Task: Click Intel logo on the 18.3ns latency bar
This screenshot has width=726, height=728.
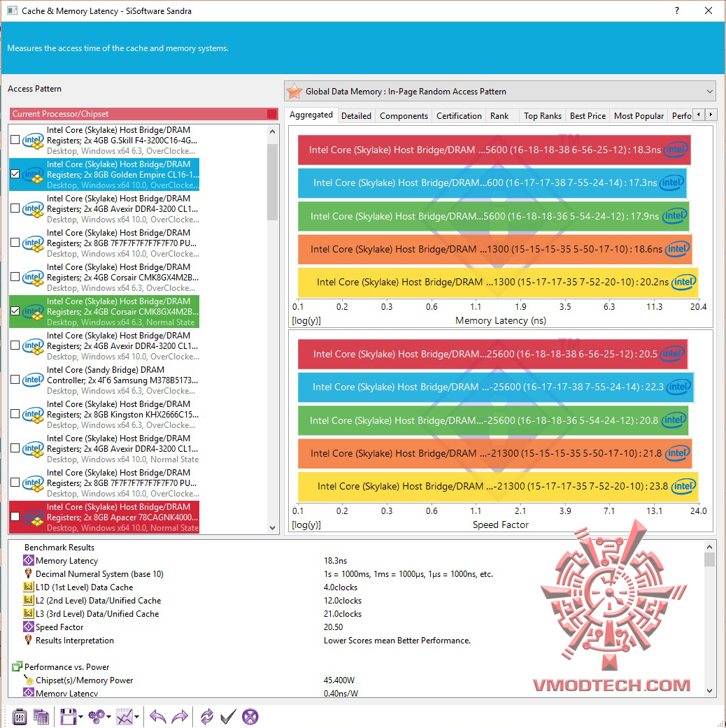Action: 676,150
